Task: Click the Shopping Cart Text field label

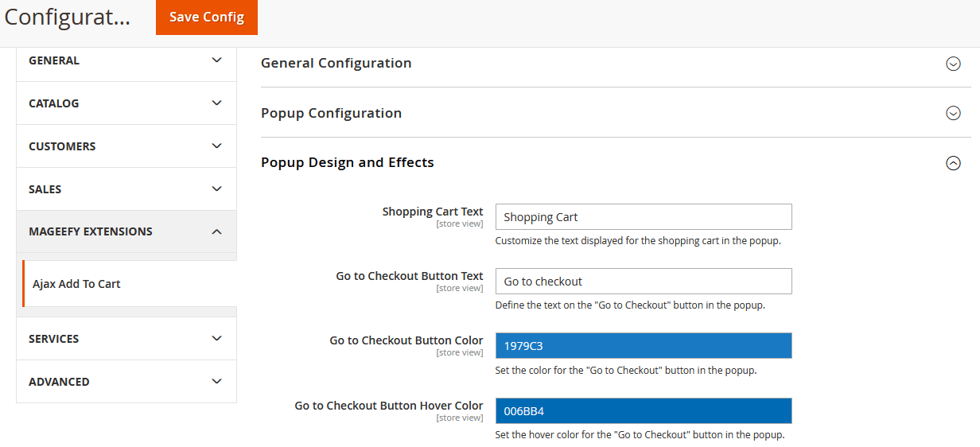Action: point(433,212)
